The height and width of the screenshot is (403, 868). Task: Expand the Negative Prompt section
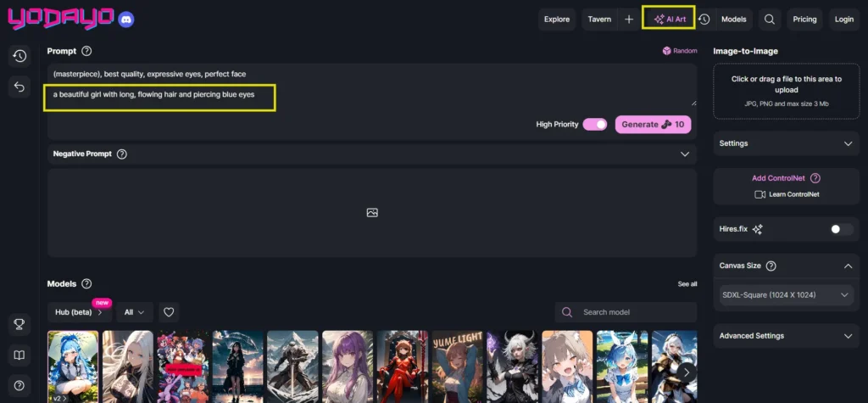tap(685, 154)
